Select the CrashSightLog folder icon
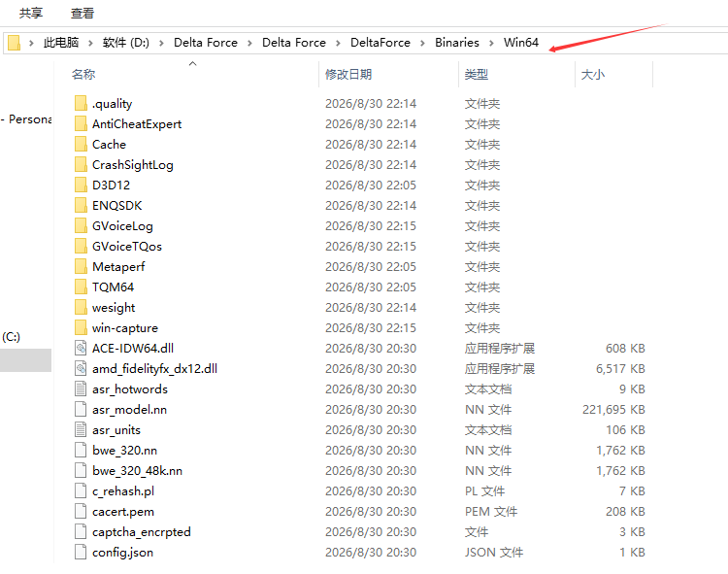 [x=81, y=164]
